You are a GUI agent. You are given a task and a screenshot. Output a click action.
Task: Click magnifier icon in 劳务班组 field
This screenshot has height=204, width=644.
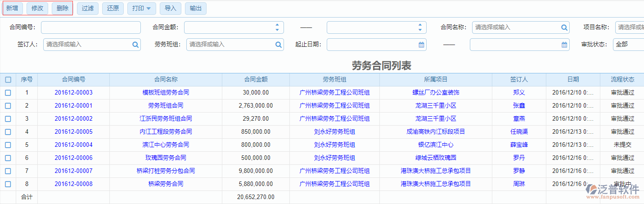point(279,45)
